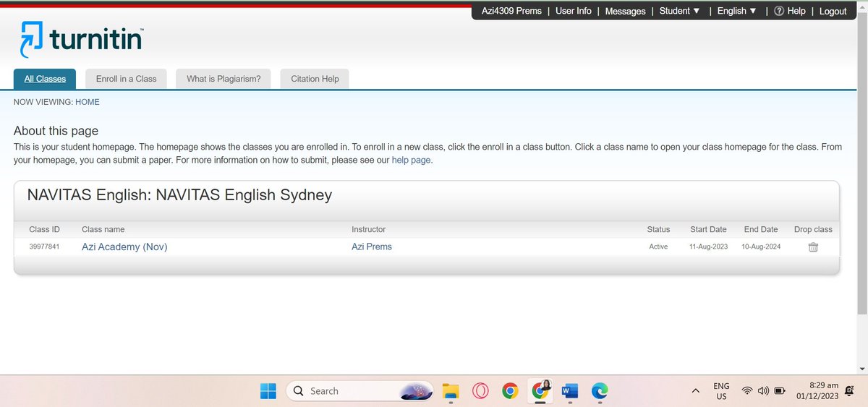Click instructor Azi Prems link

coord(372,247)
